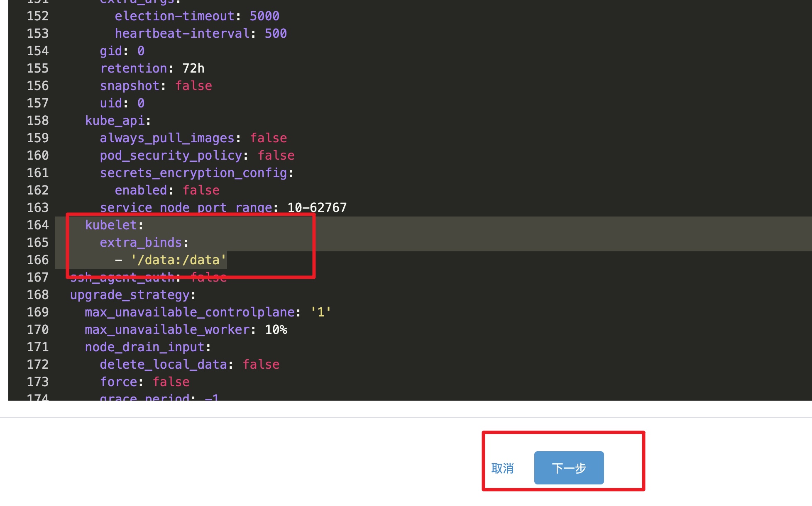Place cursor on 'election-timeout: 5000' line
The height and width of the screenshot is (506, 812).
[197, 16]
